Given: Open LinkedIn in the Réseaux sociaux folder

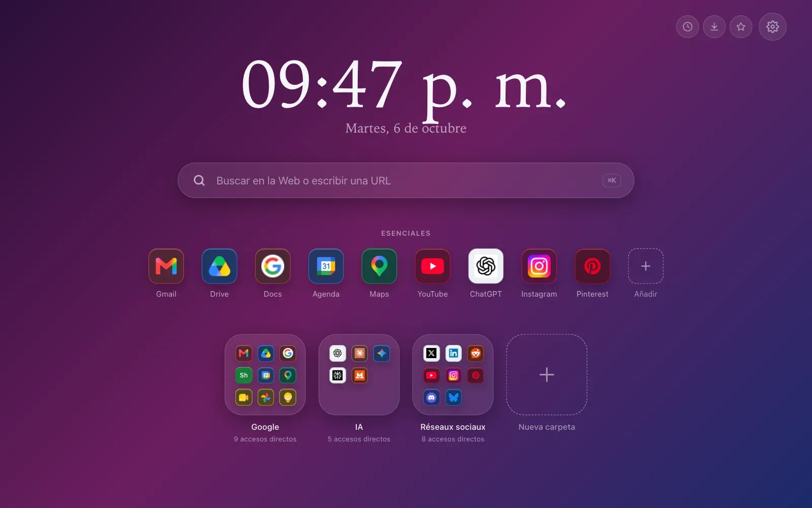Looking at the screenshot, I should point(454,353).
